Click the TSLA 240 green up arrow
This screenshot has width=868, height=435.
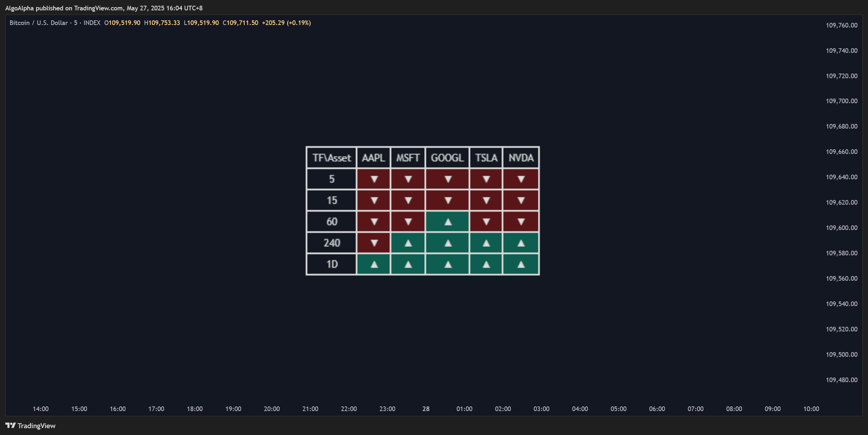click(x=486, y=243)
